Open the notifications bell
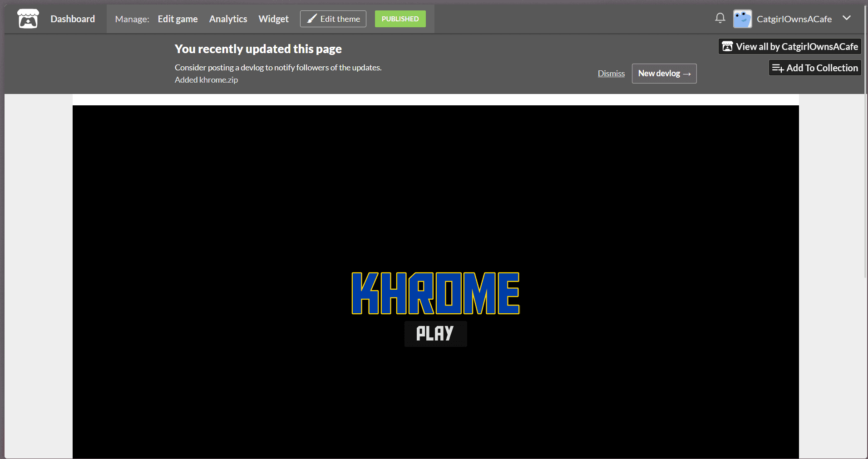Image resolution: width=868 pixels, height=459 pixels. [720, 18]
